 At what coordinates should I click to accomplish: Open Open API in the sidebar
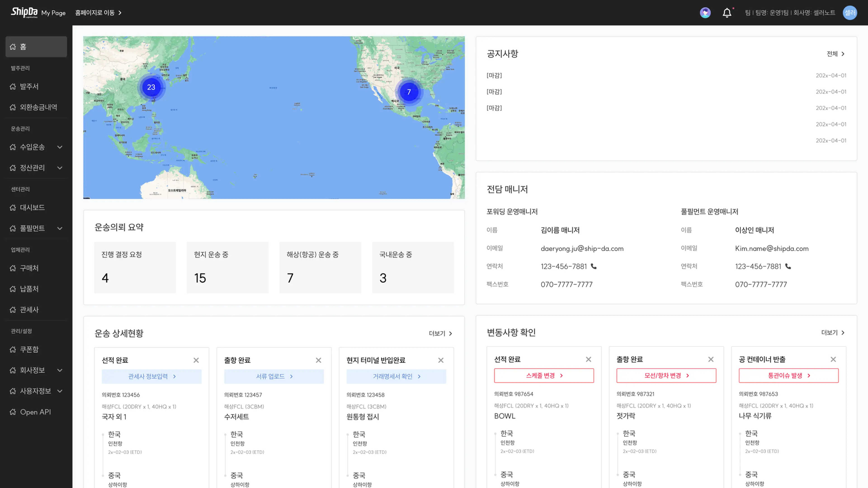coord(36,412)
